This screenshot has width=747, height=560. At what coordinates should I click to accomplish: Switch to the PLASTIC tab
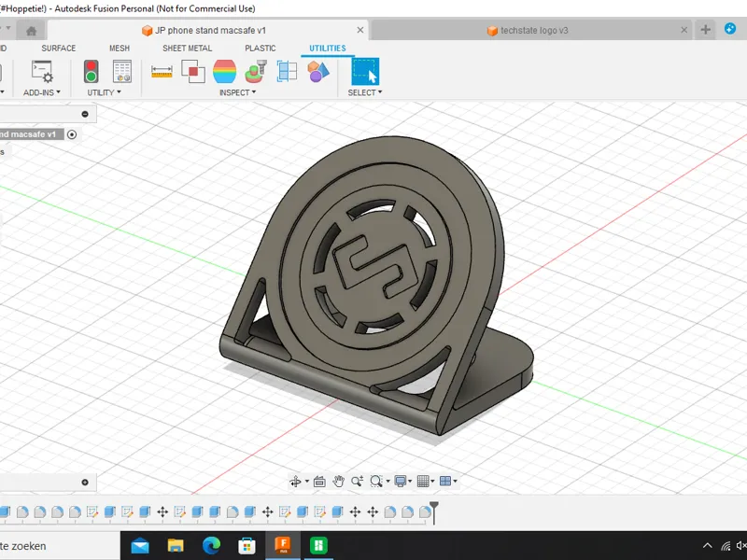(261, 49)
